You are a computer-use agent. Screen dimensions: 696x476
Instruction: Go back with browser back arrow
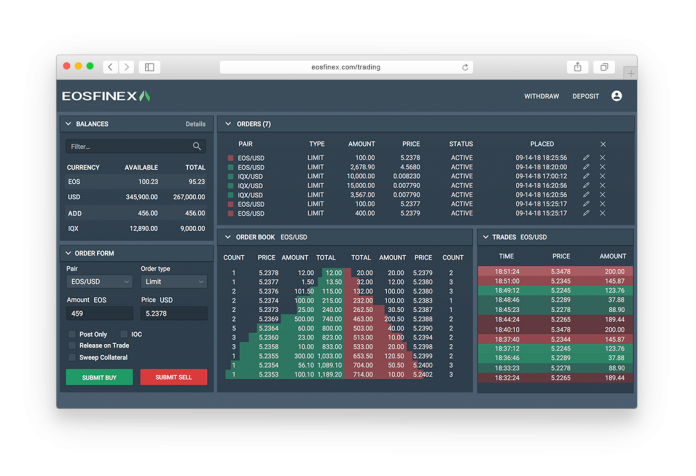pos(111,67)
